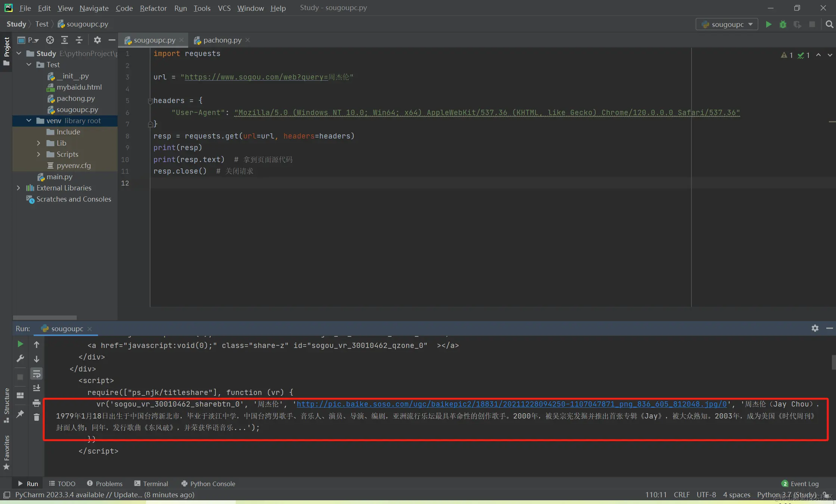Switch to the pachong.py editor tab
Viewport: 836px width, 504px height.
222,40
